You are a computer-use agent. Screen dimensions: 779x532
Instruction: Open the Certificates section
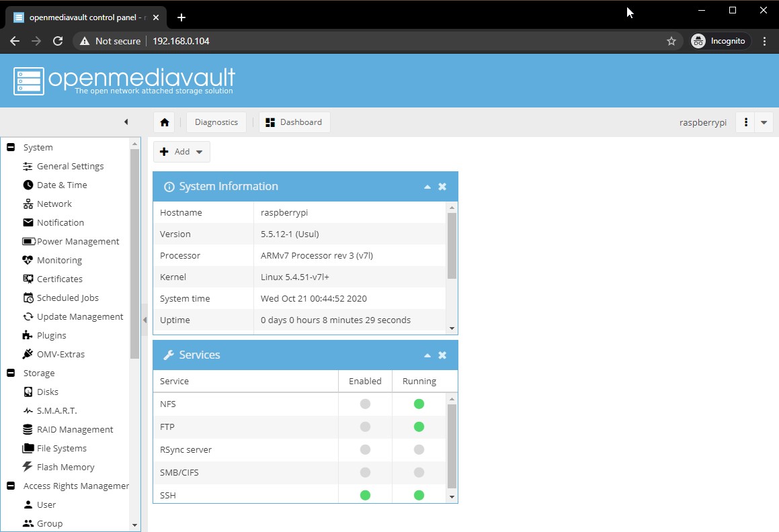click(x=59, y=279)
